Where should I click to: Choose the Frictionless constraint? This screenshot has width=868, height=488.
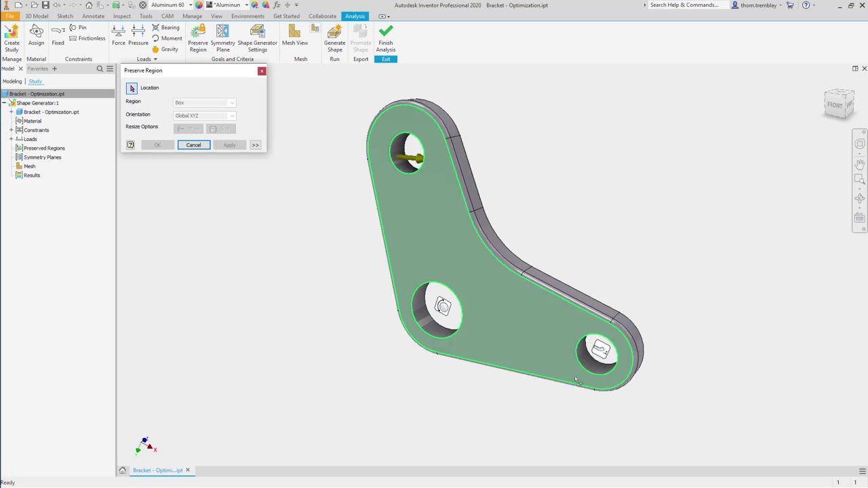(x=87, y=39)
